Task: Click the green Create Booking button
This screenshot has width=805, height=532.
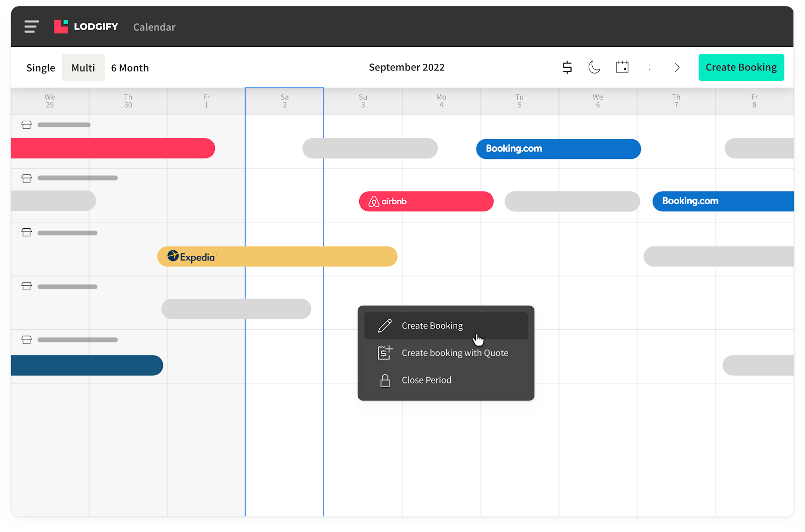Action: pyautogui.click(x=741, y=67)
